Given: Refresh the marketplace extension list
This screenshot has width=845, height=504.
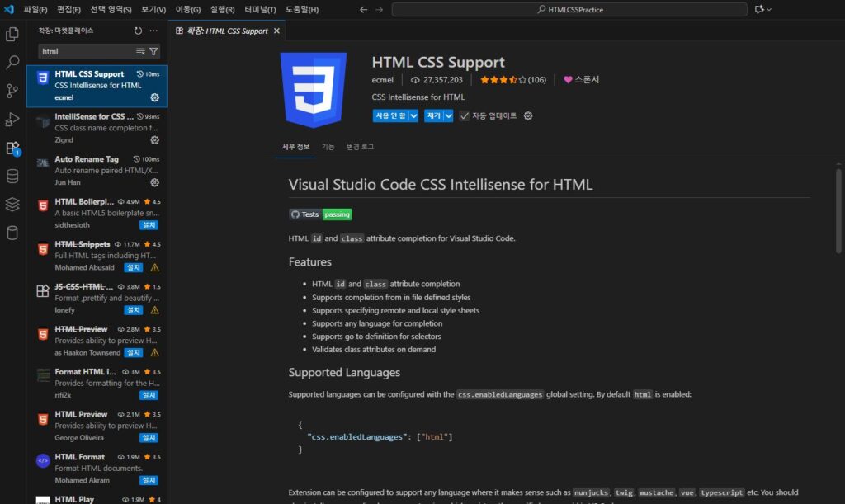Looking at the screenshot, I should pos(138,31).
